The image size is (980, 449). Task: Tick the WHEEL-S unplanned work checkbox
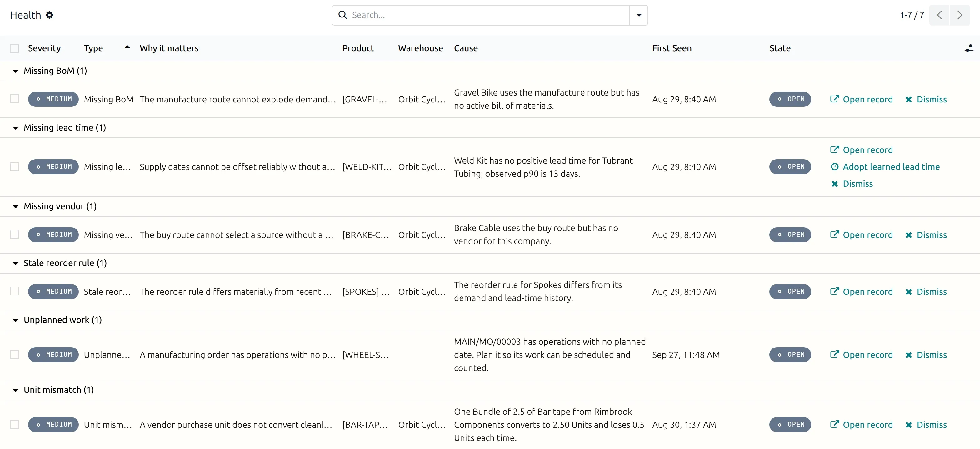[x=14, y=355]
